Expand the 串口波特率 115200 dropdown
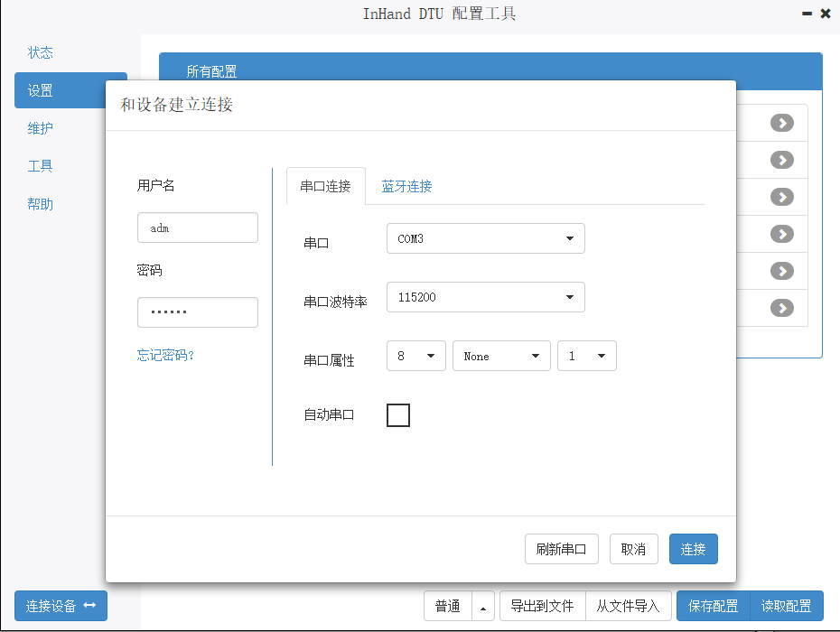 tap(485, 297)
